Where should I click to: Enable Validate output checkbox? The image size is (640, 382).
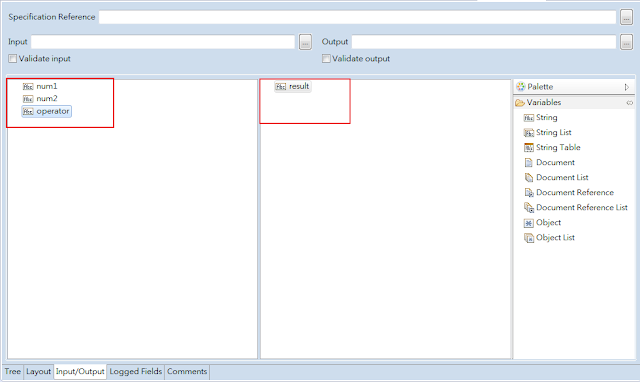326,59
